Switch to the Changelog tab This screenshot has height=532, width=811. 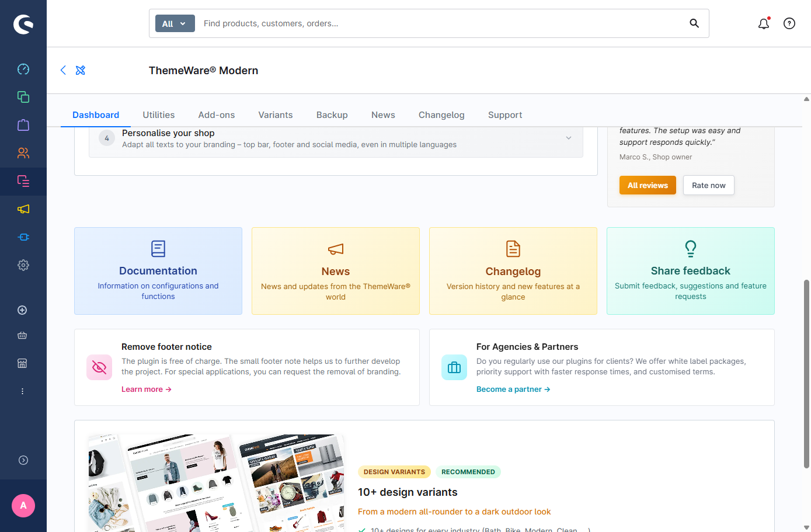coord(441,115)
